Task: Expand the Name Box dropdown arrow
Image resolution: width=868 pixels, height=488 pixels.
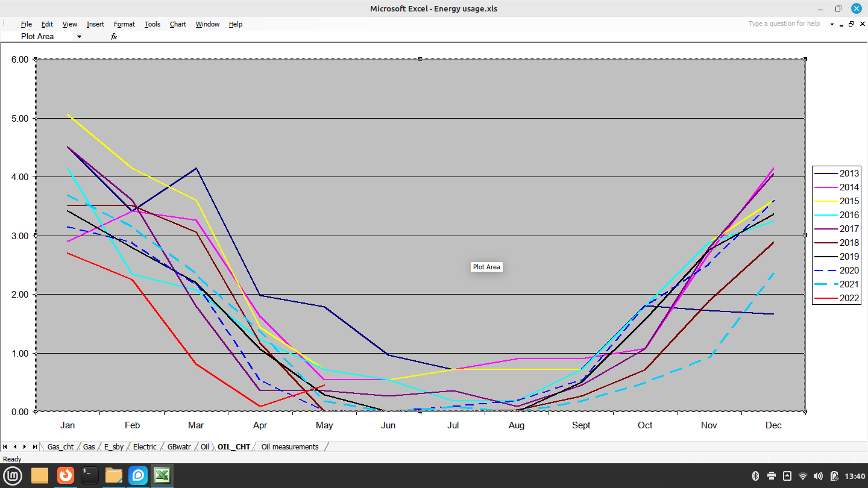Action: point(78,37)
